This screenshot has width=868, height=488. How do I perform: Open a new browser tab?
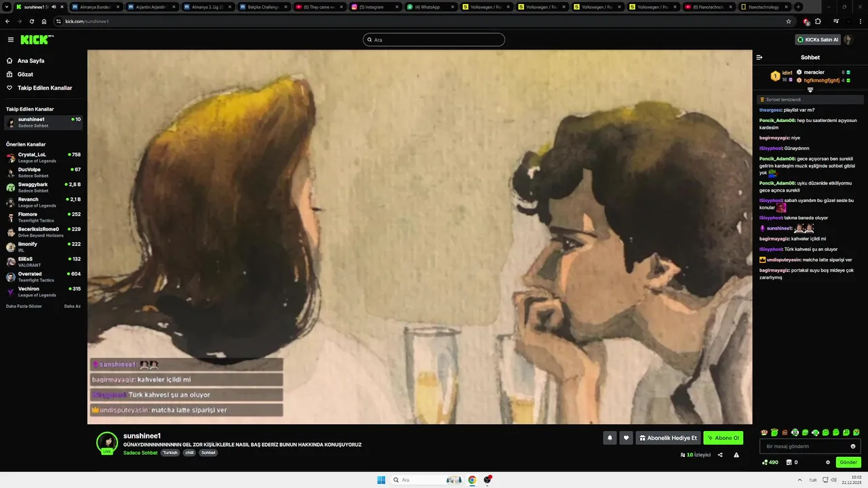click(x=798, y=7)
